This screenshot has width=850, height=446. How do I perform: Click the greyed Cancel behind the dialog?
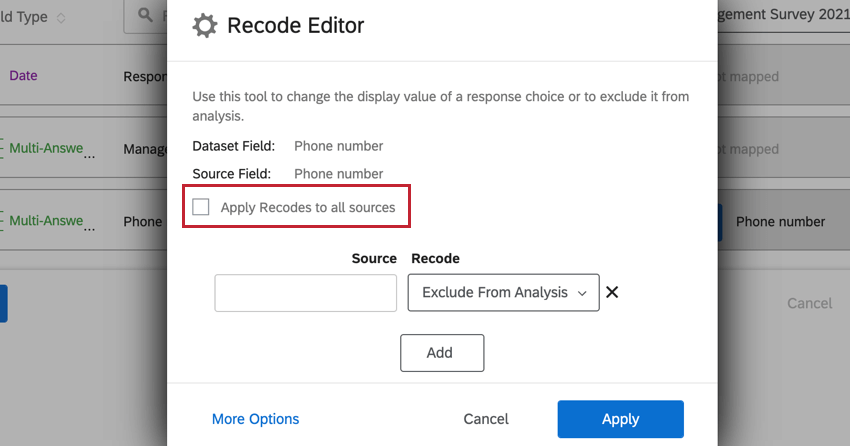point(809,303)
